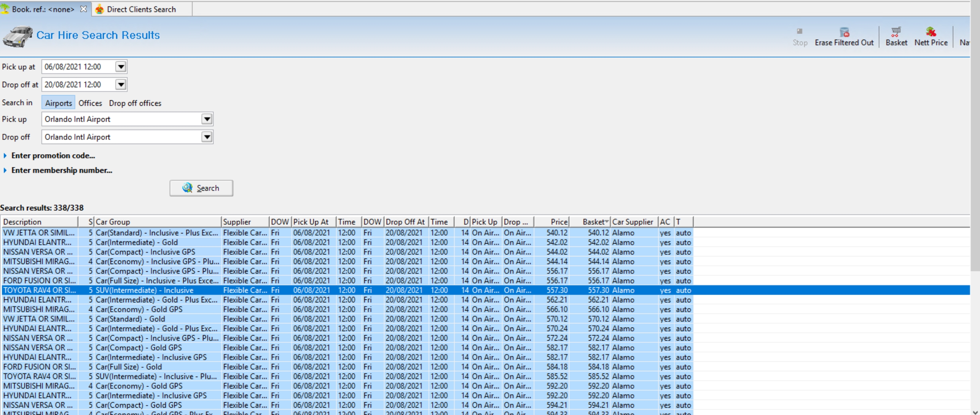Click the palm tree icon on the booking tab

(5, 9)
